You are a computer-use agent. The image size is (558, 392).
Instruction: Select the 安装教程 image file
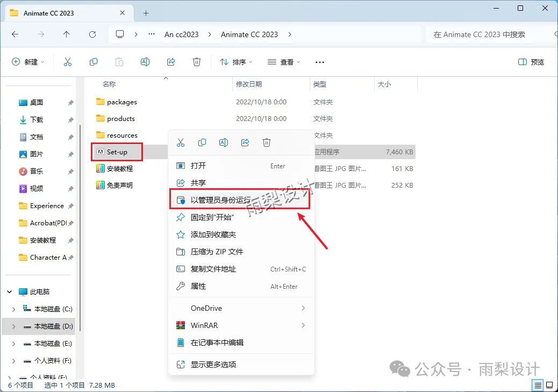(115, 168)
